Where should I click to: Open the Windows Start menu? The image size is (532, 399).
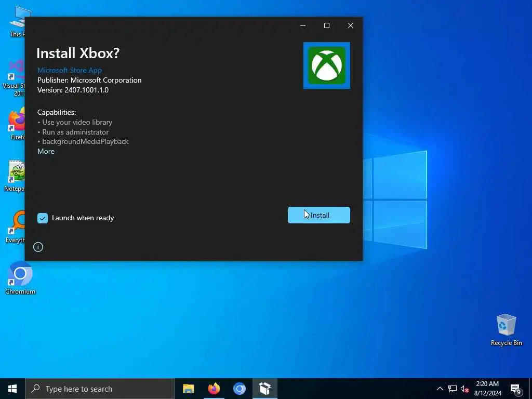click(12, 389)
